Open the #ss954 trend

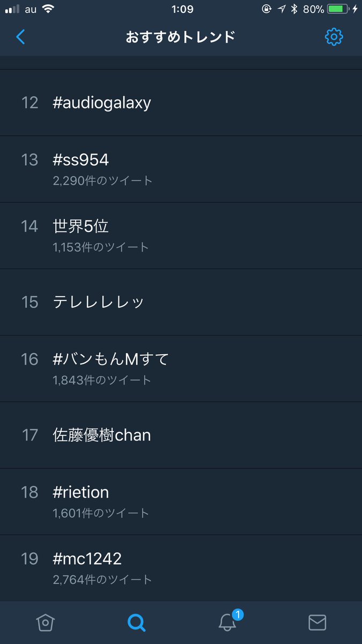click(181, 169)
